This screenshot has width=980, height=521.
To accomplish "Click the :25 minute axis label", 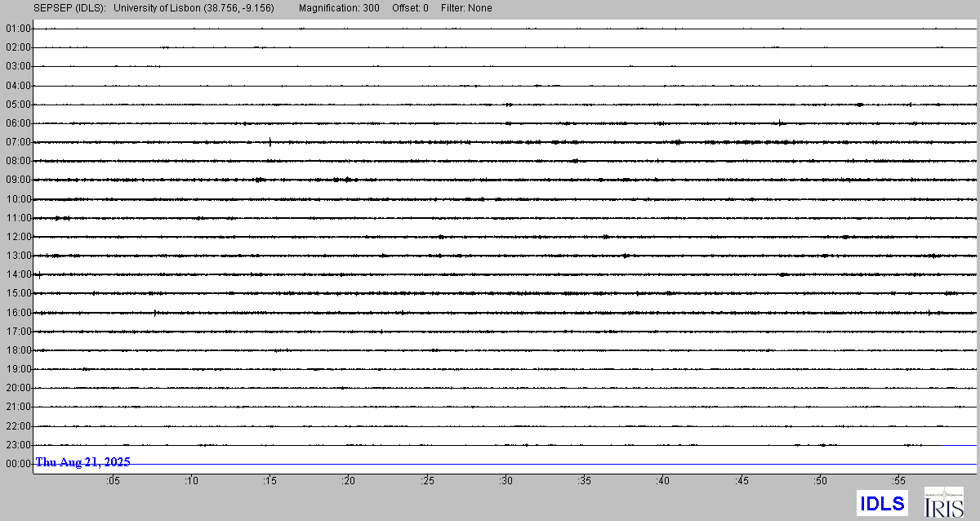I will (x=429, y=482).
